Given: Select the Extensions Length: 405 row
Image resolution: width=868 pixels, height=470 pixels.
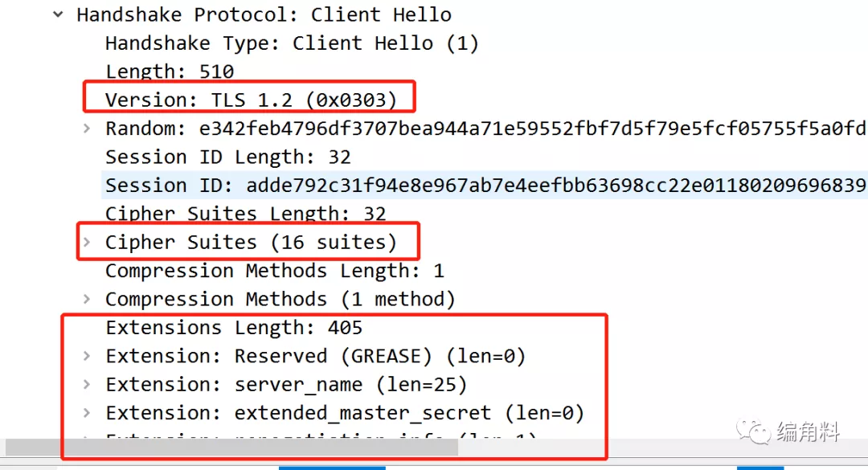Looking at the screenshot, I should click(234, 328).
